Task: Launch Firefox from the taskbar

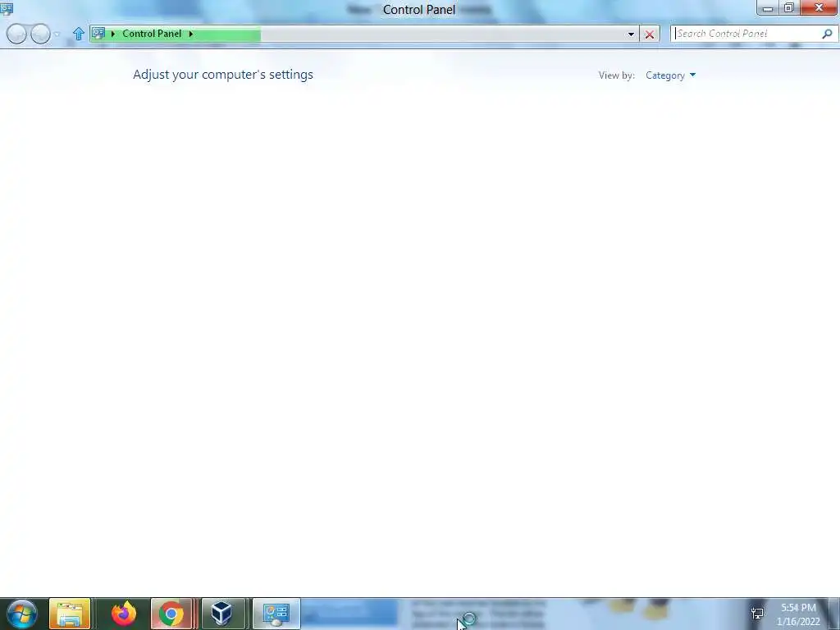Action: [x=124, y=614]
